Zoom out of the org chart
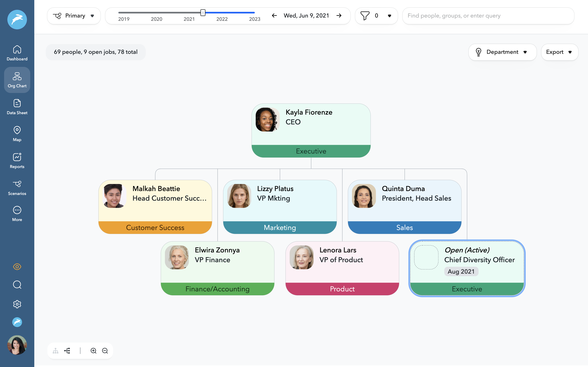The image size is (588, 367). (105, 350)
